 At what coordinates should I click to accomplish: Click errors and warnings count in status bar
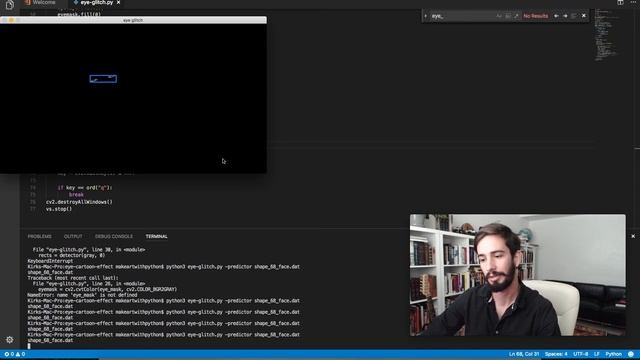(x=15, y=354)
